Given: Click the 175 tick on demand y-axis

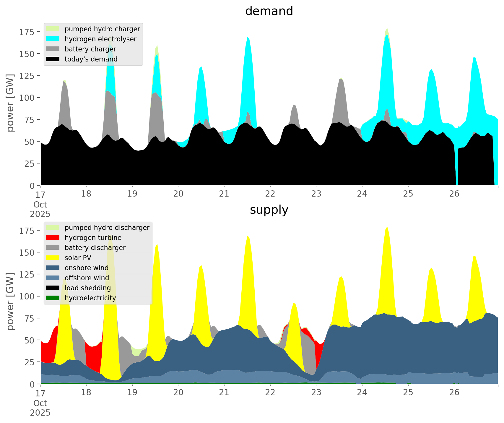Looking at the screenshot, I should [27, 32].
